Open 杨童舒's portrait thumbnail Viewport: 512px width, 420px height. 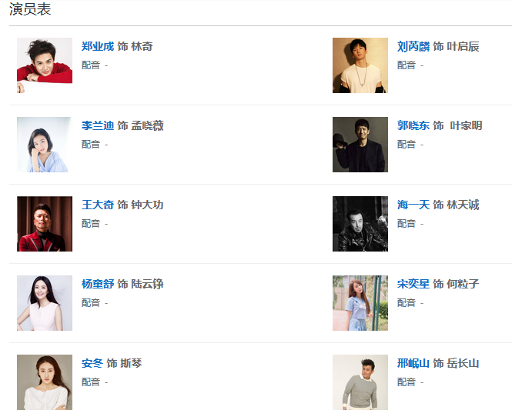tap(45, 303)
